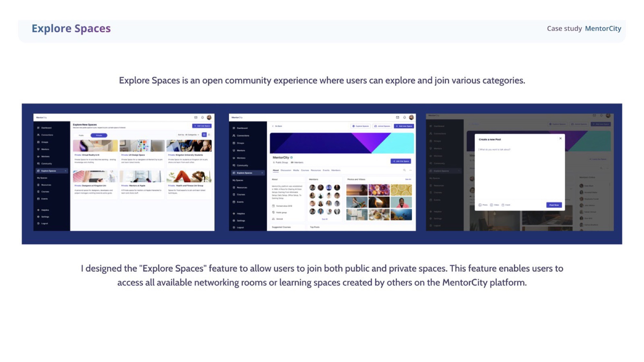
Task: Add Video in Create a new Post dialog
Action: (x=495, y=205)
